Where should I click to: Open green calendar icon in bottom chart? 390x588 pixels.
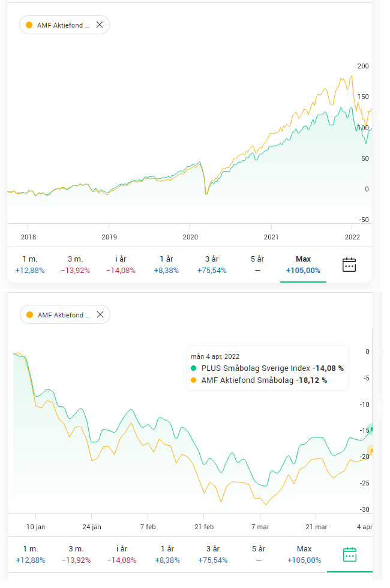350,554
